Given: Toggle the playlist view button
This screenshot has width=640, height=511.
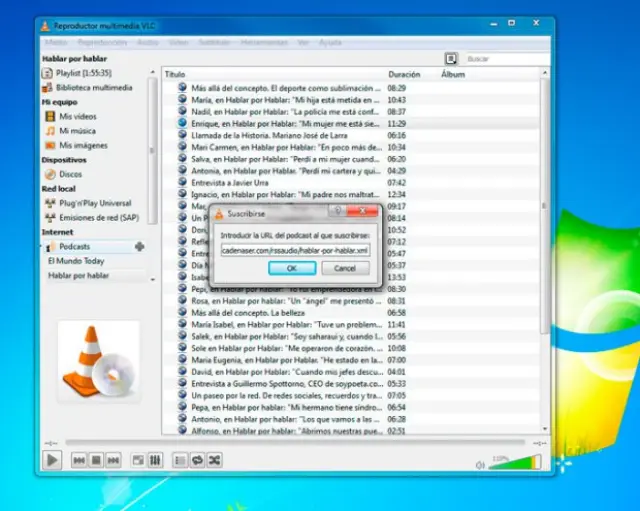Looking at the screenshot, I should coord(180,460).
